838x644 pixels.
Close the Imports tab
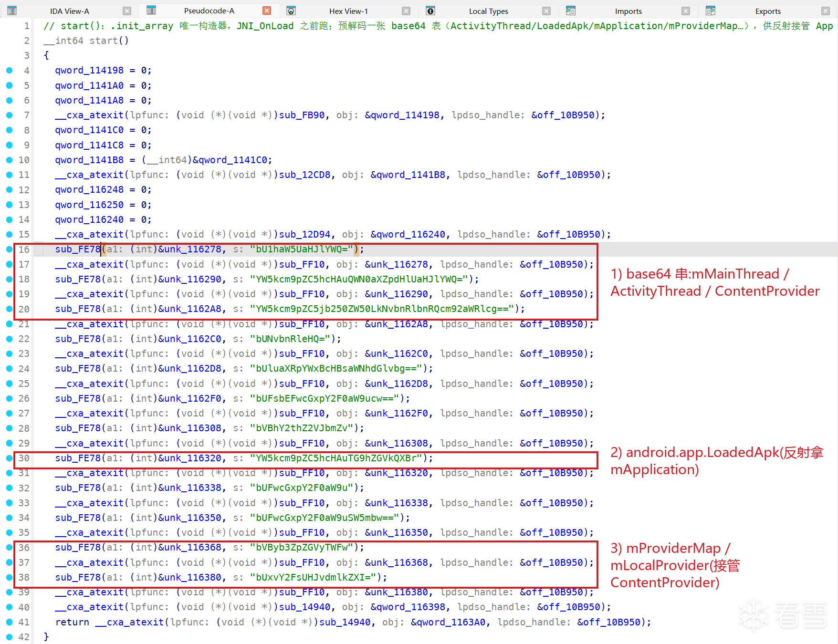tap(686, 11)
